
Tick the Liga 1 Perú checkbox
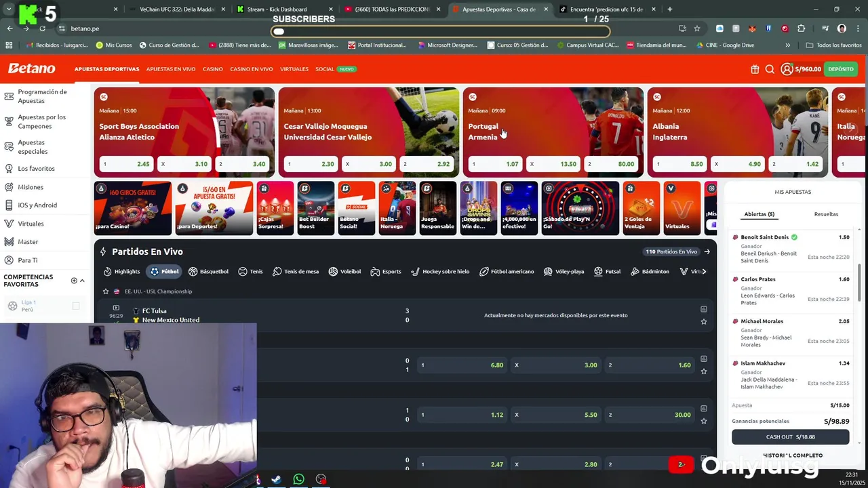point(76,306)
